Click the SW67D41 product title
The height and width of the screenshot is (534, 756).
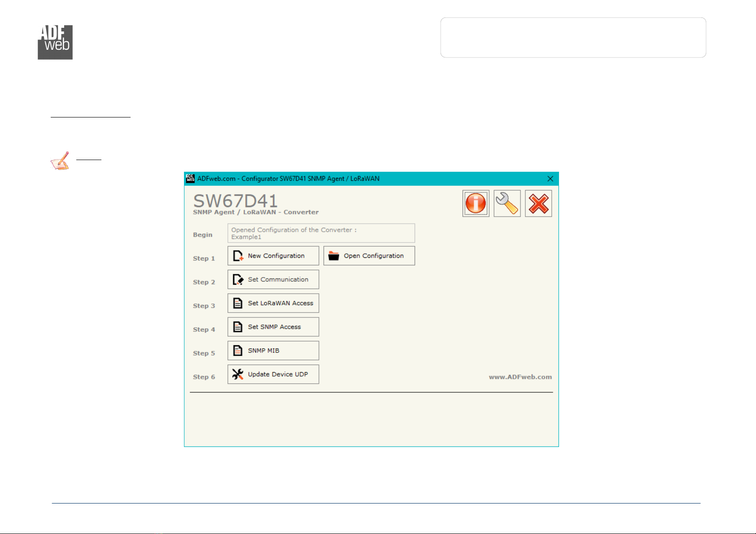tap(236, 201)
